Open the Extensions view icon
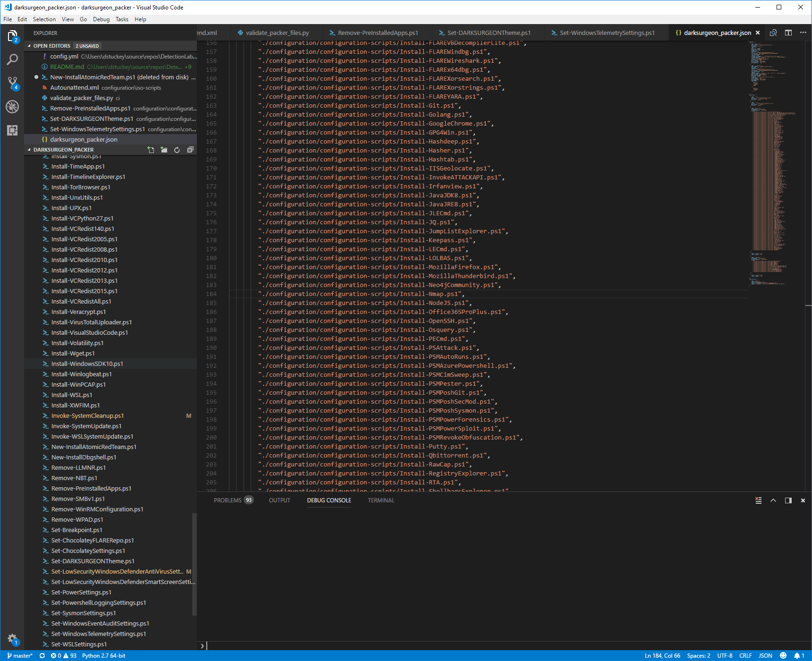This screenshot has width=812, height=661. coord(12,130)
